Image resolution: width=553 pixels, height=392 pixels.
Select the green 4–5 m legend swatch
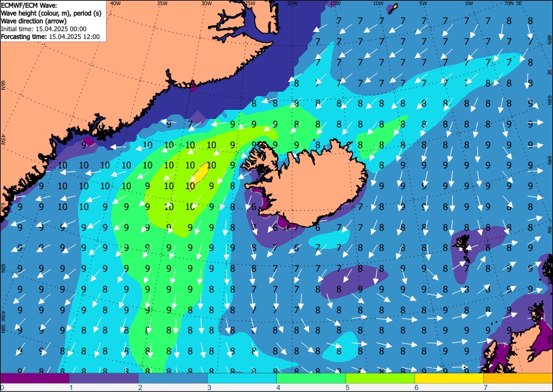tap(311, 378)
